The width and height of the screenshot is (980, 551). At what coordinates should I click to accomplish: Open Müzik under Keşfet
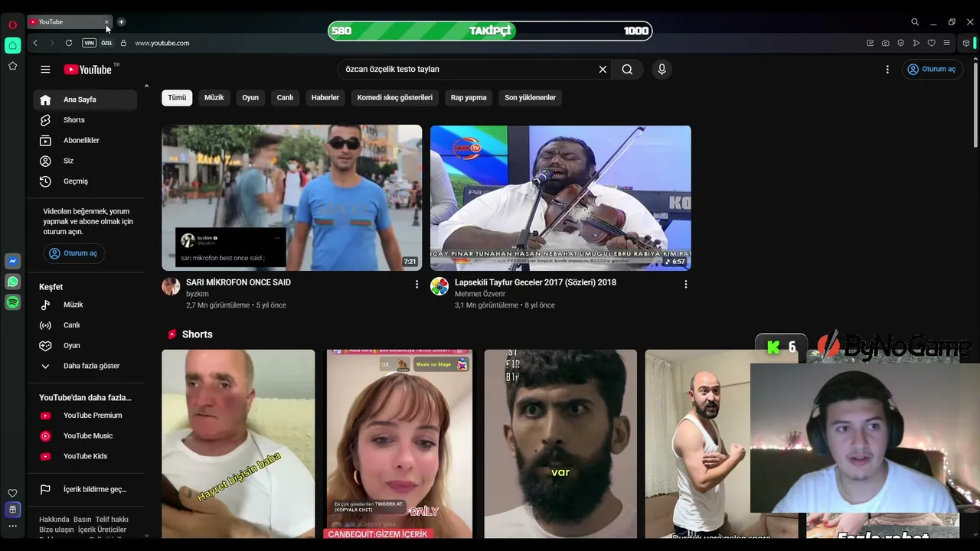point(85,305)
